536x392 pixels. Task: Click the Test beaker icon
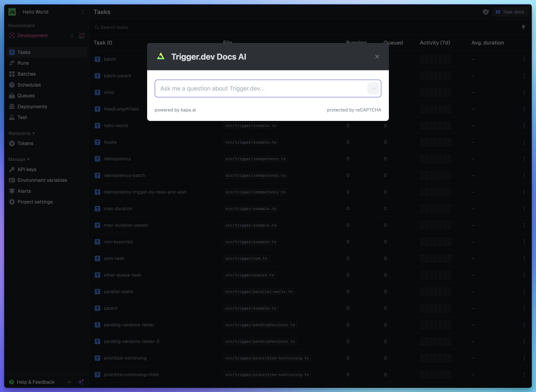12,118
